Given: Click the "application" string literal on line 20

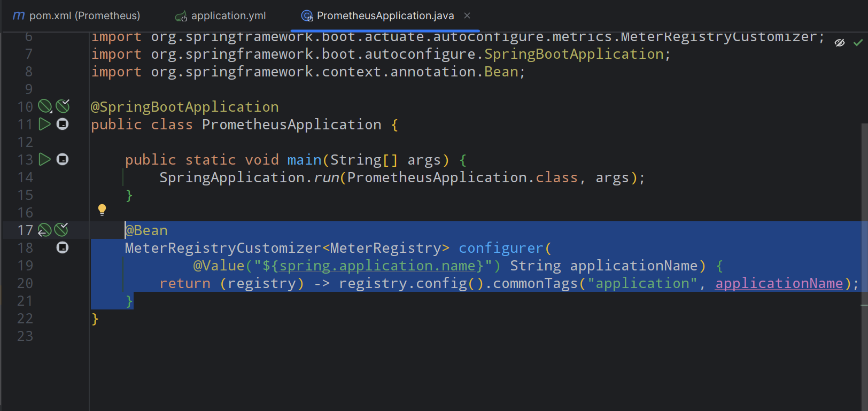Looking at the screenshot, I should tap(642, 283).
